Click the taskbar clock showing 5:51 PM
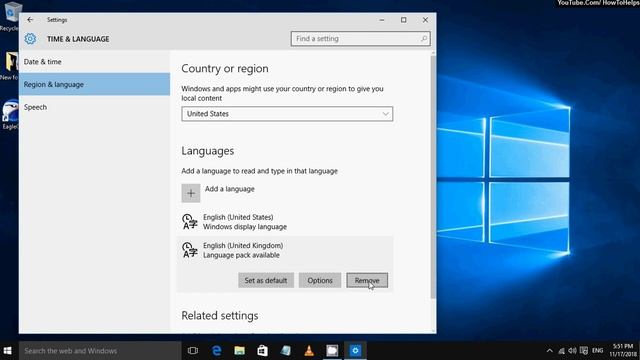The image size is (640, 360). pyautogui.click(x=623, y=351)
